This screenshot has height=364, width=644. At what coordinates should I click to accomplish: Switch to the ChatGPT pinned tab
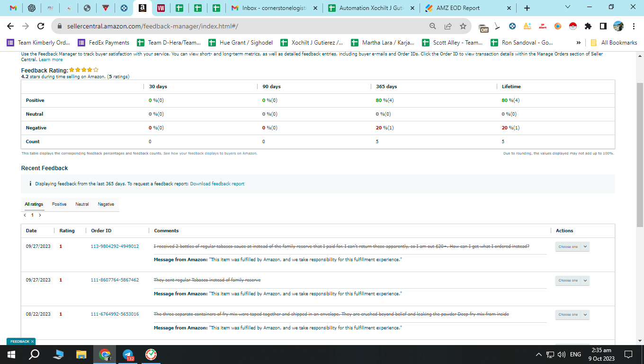point(32,8)
